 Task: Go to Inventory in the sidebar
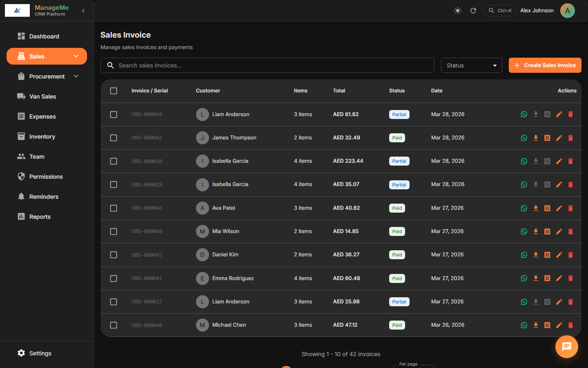click(x=42, y=137)
